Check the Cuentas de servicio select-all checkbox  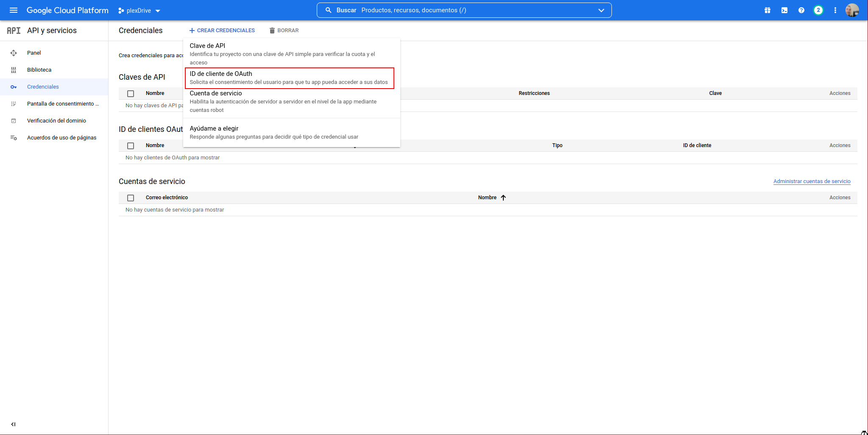click(x=131, y=198)
